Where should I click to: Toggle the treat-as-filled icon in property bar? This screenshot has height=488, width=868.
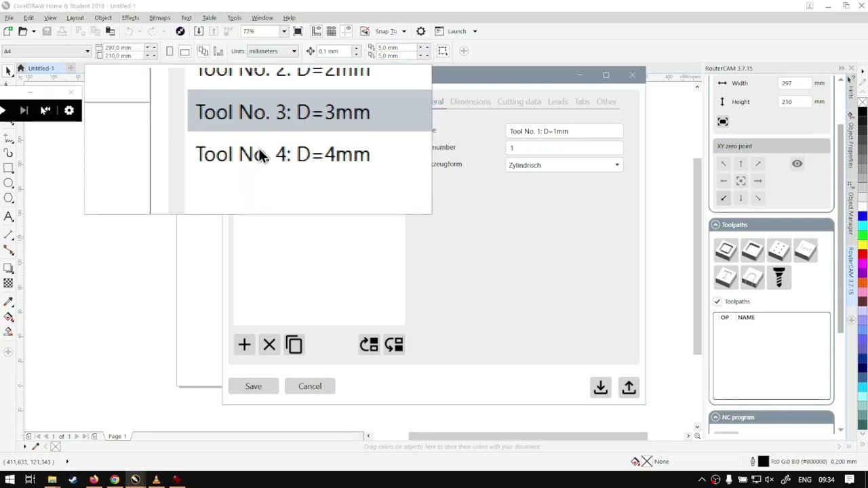coord(443,51)
